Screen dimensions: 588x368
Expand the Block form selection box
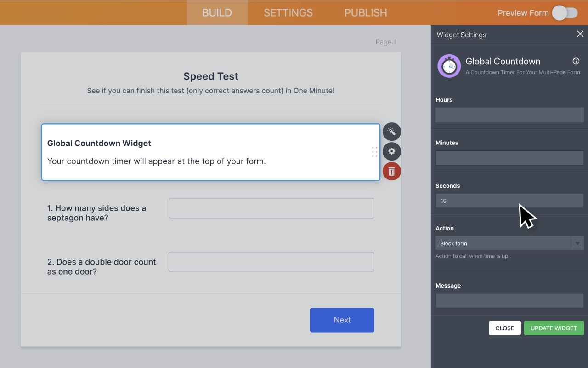point(503,243)
